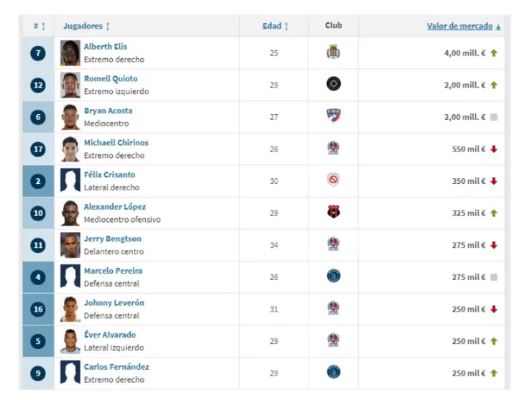Click Marcelo Pereira's club crest icon
This screenshot has width=532, height=400.
333,276
